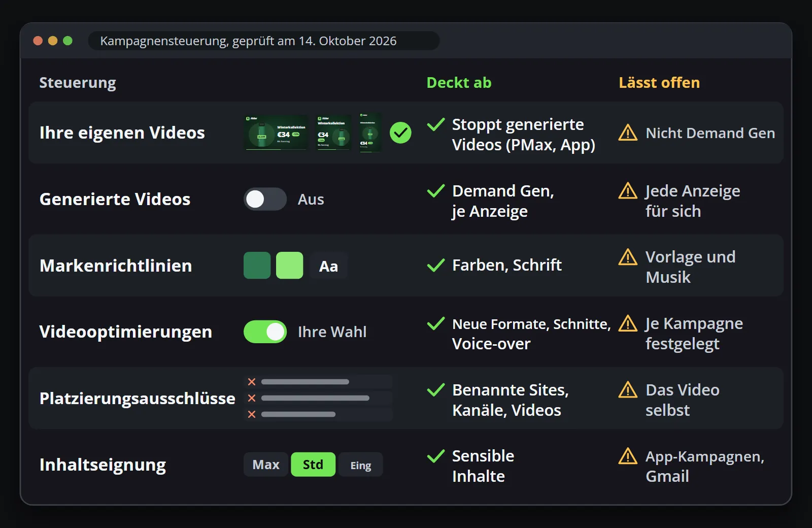
Task: Remove the second placement exclusion via its X
Action: point(251,398)
